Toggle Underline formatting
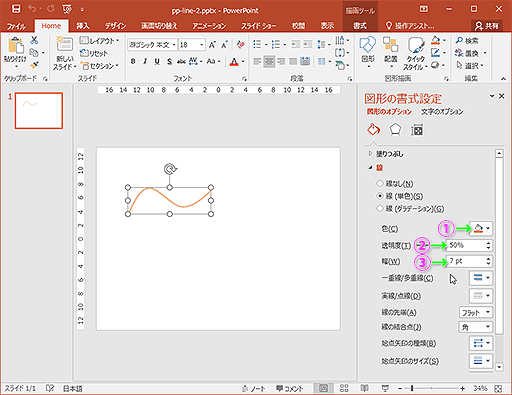 [157, 61]
